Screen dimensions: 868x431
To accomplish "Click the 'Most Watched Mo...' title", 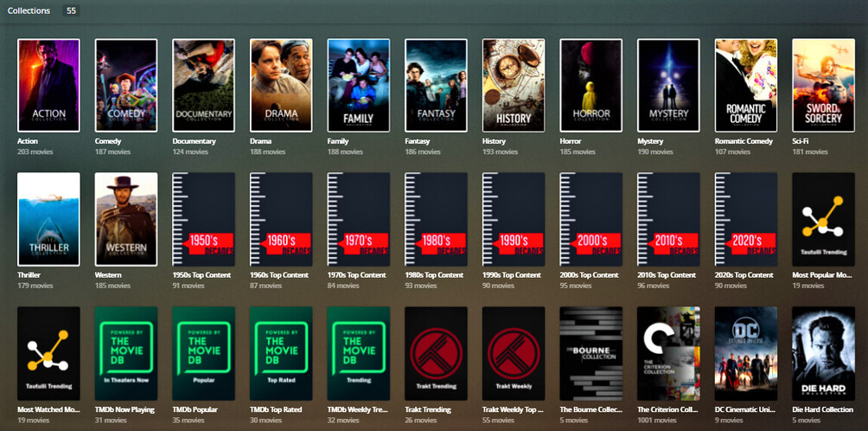I will pos(47,410).
